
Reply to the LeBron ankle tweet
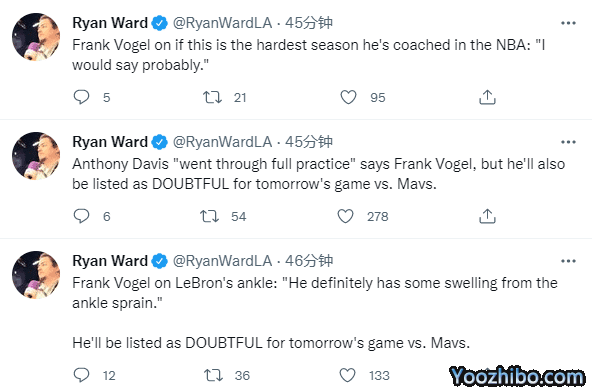click(x=81, y=375)
